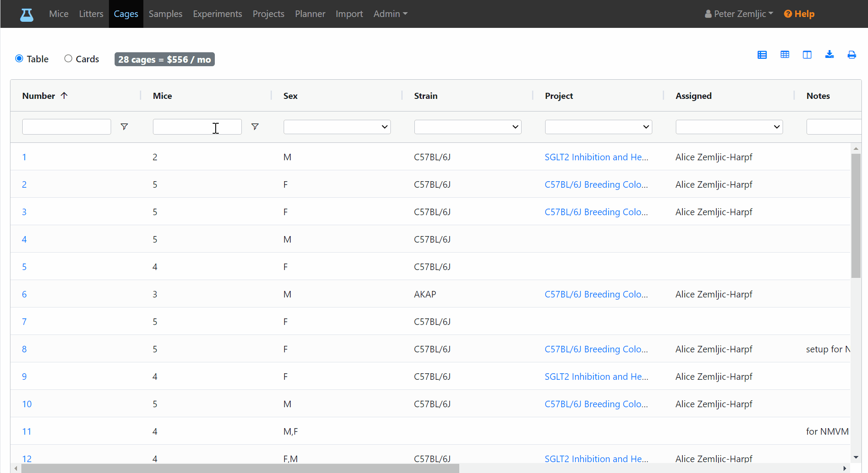Image resolution: width=868 pixels, height=473 pixels.
Task: Click the sort arrow beside Number
Action: point(64,95)
